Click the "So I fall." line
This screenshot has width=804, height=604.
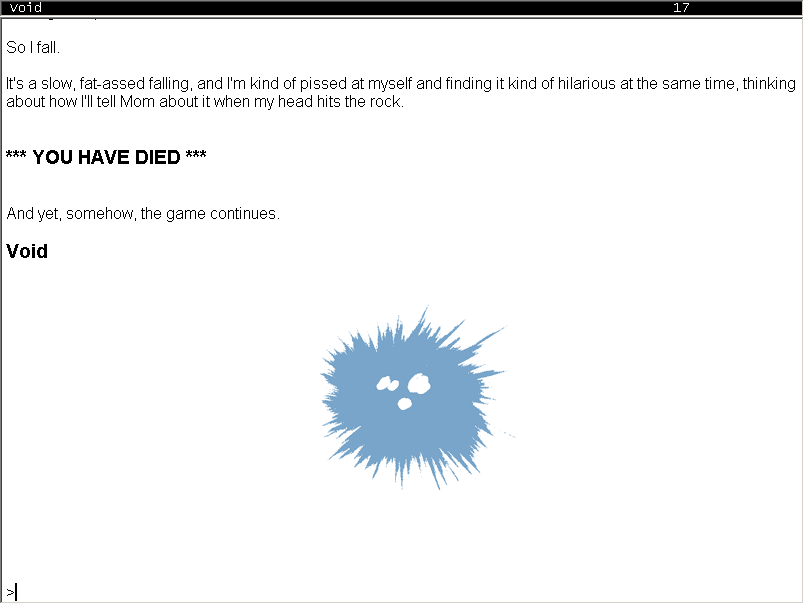(33, 47)
